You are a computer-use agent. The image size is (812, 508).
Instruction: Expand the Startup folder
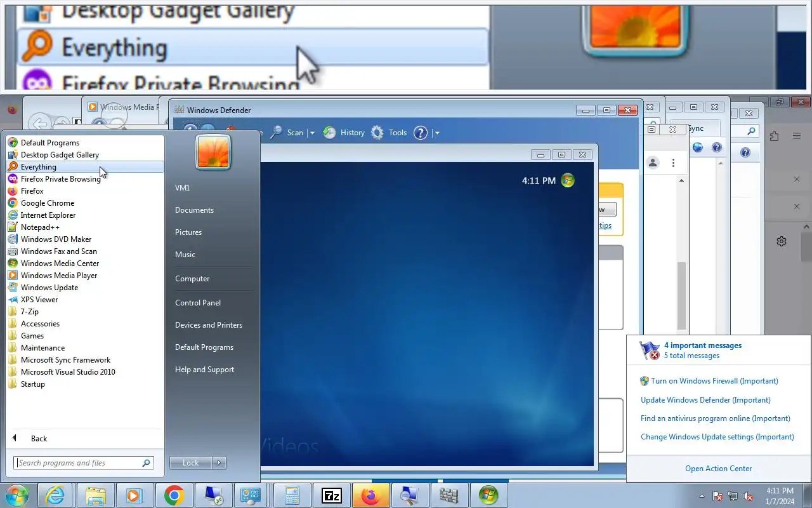(x=85, y=384)
